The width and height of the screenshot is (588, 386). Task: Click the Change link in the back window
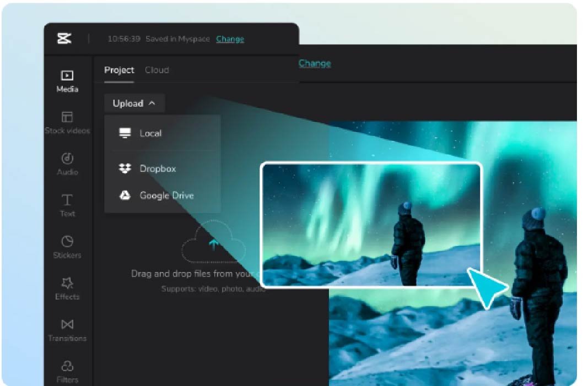pyautogui.click(x=315, y=63)
